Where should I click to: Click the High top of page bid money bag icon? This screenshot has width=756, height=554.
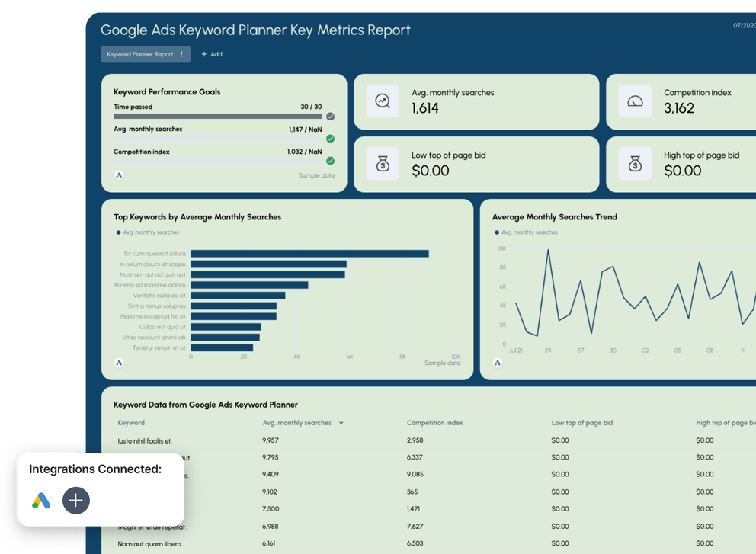[x=635, y=163]
